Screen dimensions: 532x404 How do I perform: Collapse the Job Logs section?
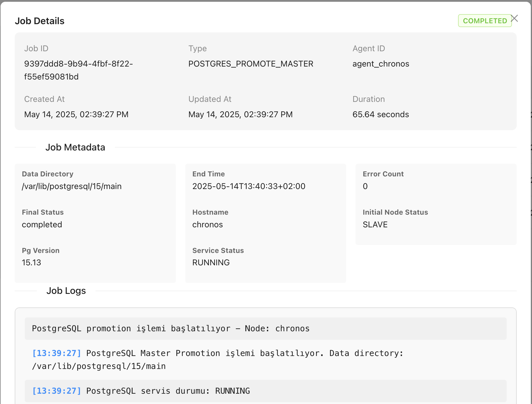click(x=66, y=291)
